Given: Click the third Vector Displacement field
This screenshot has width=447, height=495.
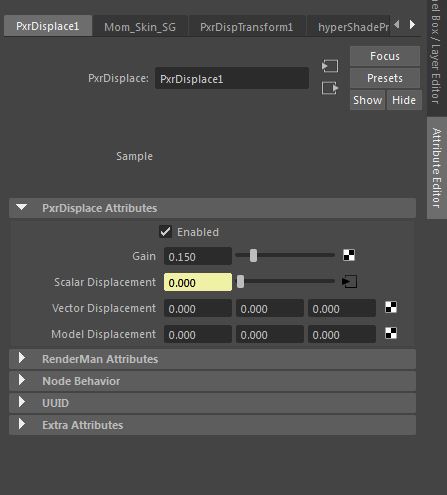Looking at the screenshot, I should coord(342,308).
